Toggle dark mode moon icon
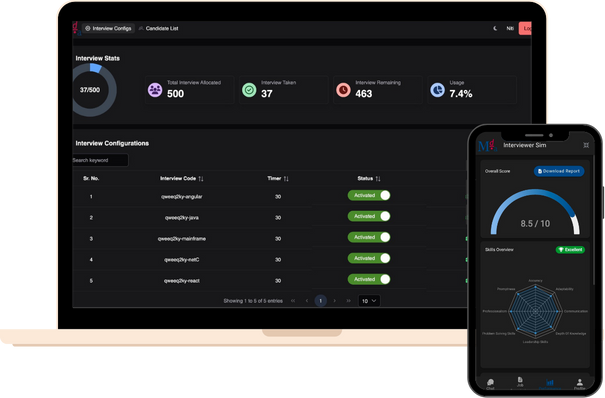605x398 pixels. pyautogui.click(x=495, y=28)
